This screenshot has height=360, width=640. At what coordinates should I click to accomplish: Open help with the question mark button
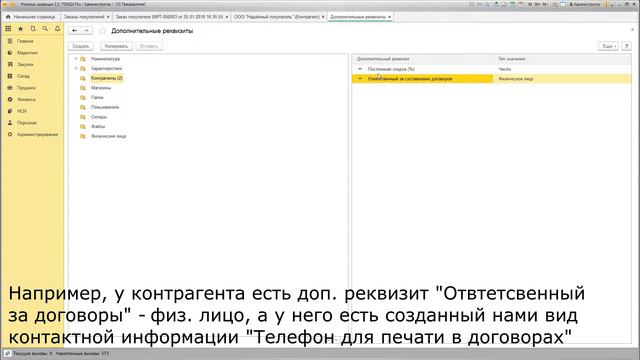coord(627,46)
